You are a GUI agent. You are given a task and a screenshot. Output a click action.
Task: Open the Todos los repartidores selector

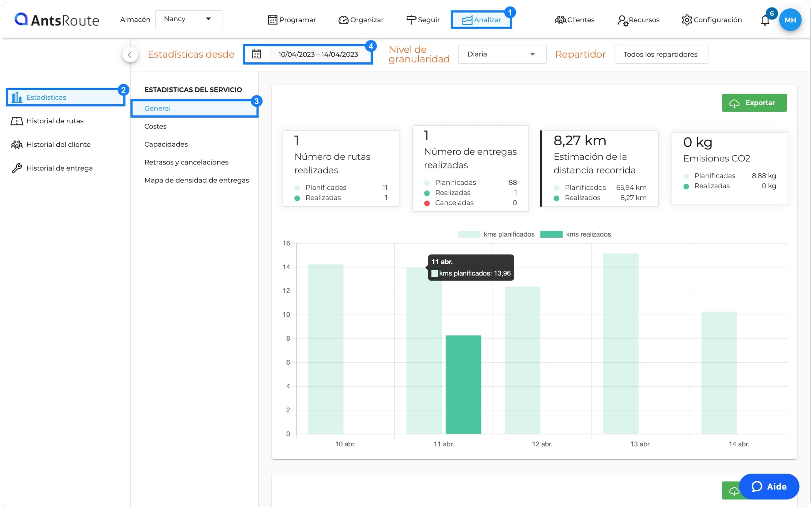coord(661,54)
